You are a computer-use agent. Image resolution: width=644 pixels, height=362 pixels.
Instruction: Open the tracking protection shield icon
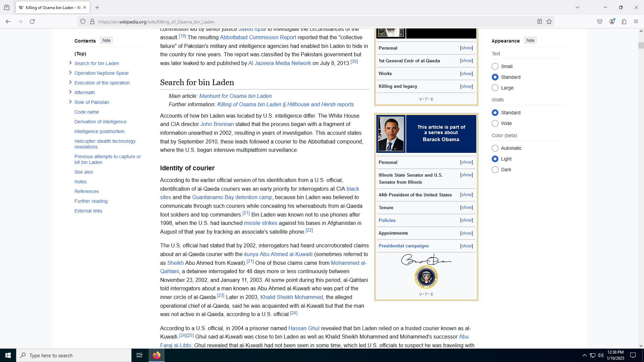click(83, 22)
